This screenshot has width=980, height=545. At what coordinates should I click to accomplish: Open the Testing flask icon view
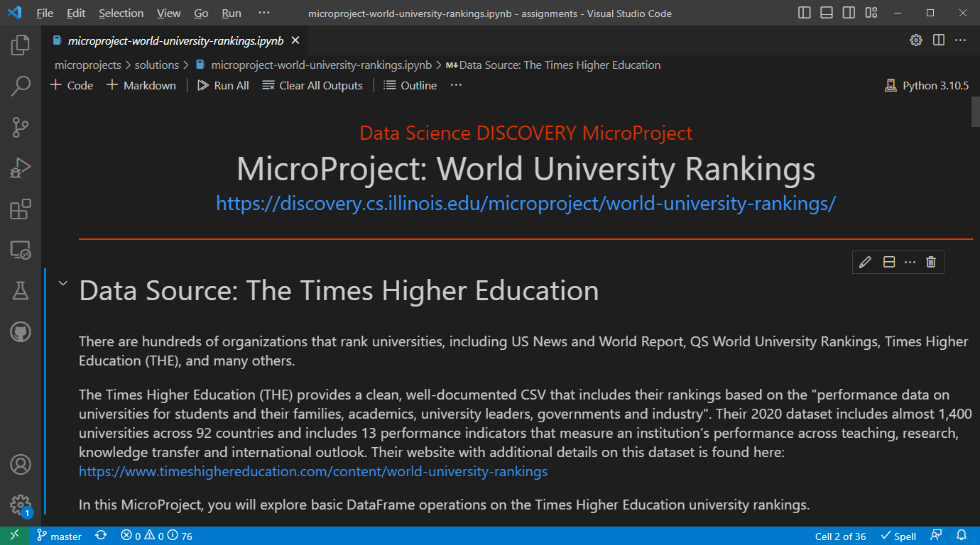pyautogui.click(x=21, y=290)
